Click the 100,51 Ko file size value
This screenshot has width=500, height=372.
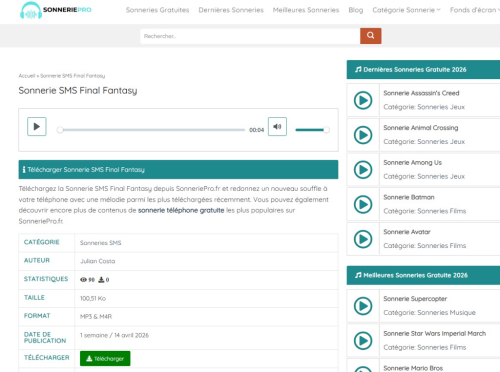(93, 298)
